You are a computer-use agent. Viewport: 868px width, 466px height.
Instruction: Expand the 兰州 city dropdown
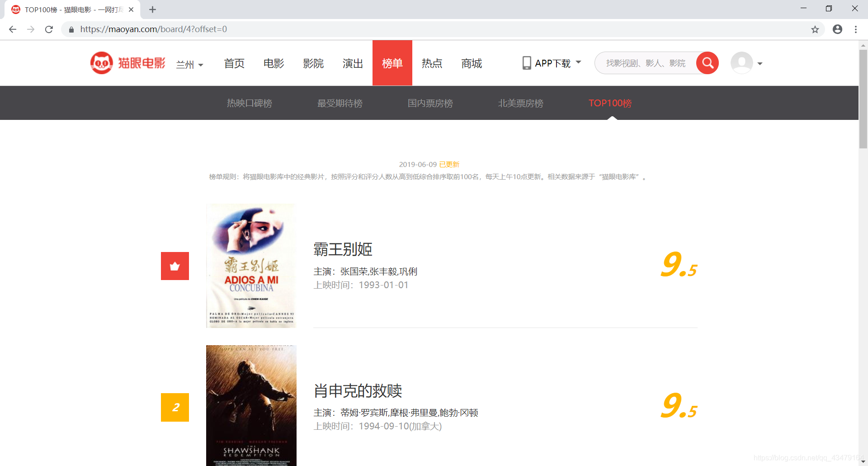point(190,65)
